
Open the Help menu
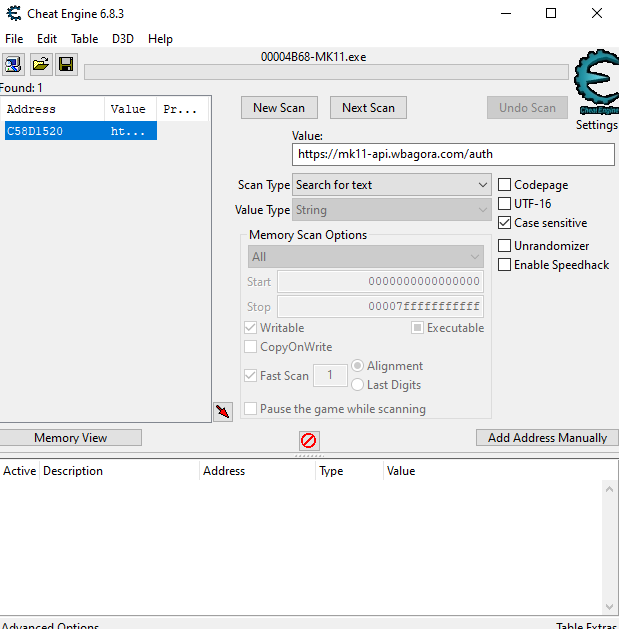(x=160, y=39)
